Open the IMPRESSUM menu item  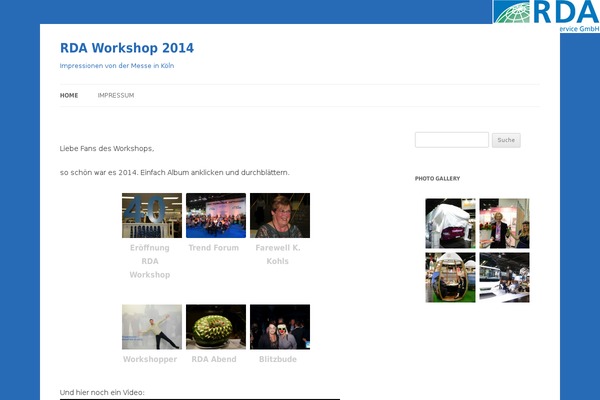(116, 95)
